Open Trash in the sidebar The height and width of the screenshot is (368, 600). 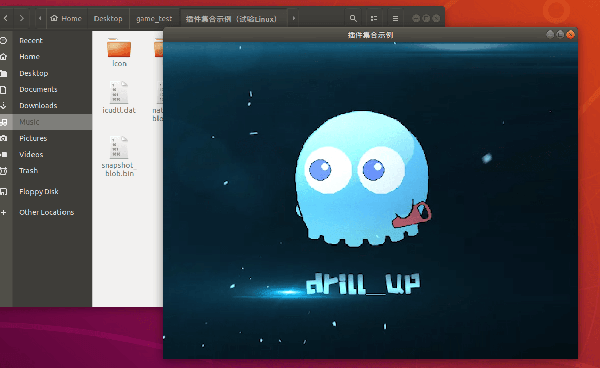coord(46,171)
